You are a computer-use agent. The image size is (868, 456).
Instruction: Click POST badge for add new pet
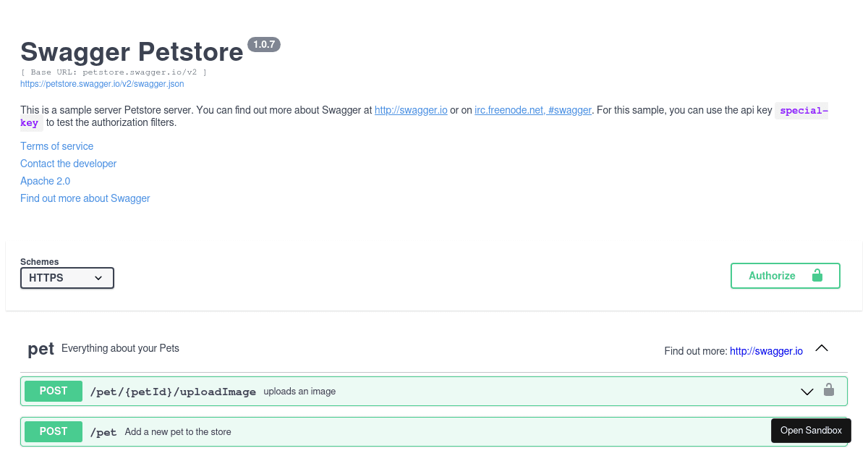click(x=54, y=431)
